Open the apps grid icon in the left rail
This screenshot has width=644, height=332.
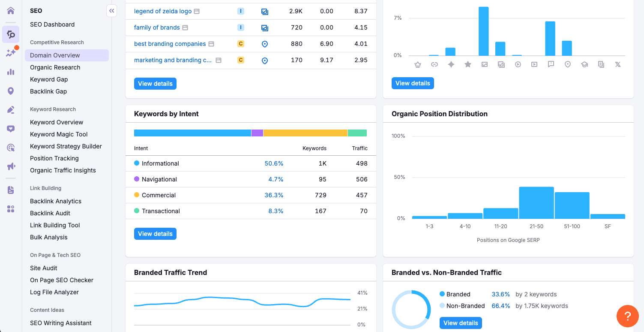(11, 209)
